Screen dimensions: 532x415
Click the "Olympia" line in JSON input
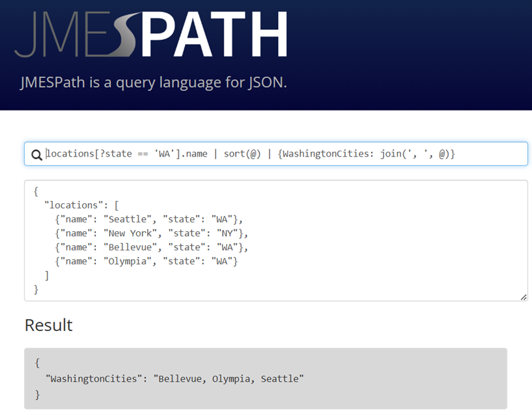[x=146, y=261]
